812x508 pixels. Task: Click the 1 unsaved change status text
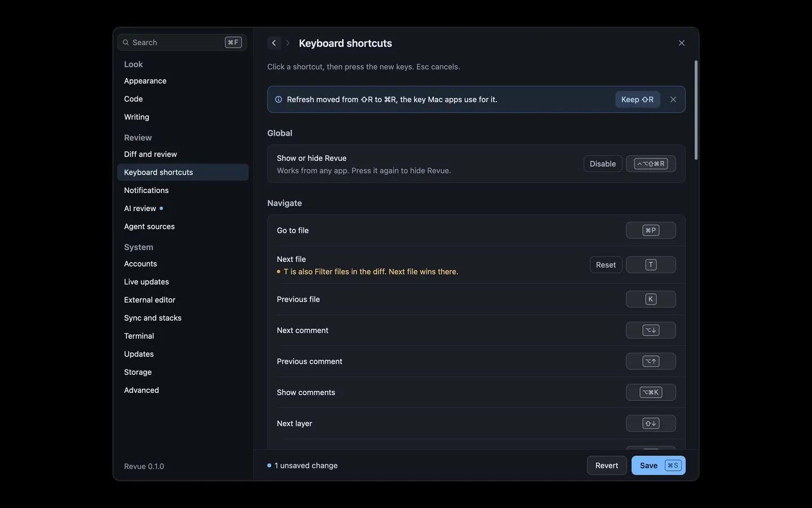306,466
